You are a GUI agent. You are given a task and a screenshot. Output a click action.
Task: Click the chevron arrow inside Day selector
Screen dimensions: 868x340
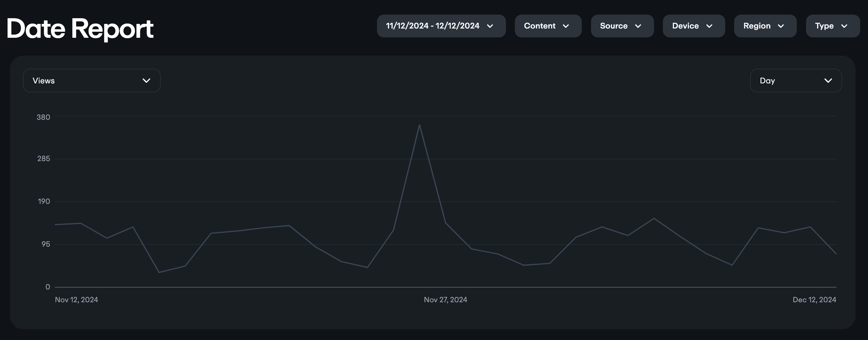[x=828, y=81]
